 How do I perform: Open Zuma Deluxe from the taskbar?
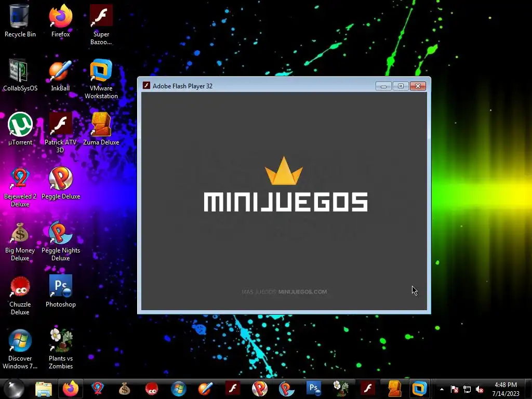coord(395,389)
